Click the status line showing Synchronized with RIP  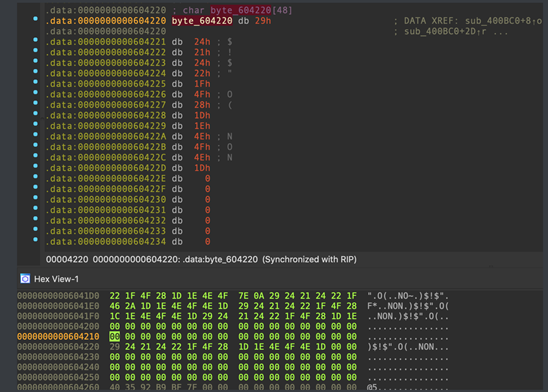click(201, 259)
